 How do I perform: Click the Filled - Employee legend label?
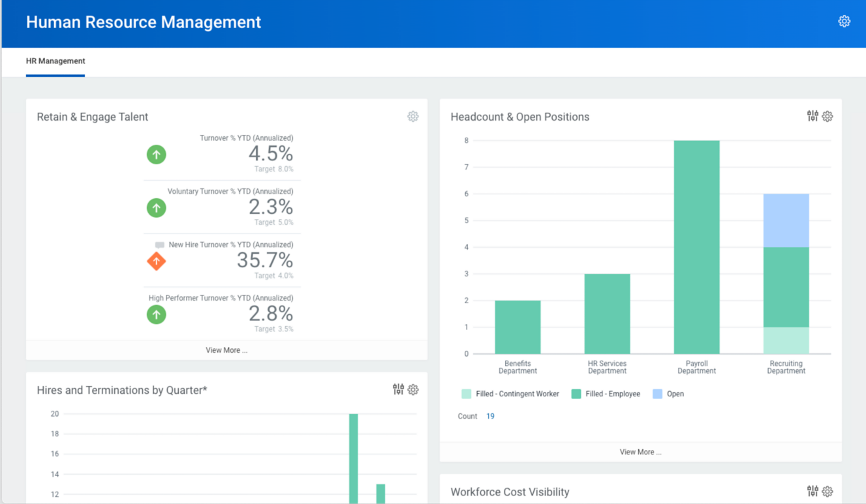tap(613, 394)
